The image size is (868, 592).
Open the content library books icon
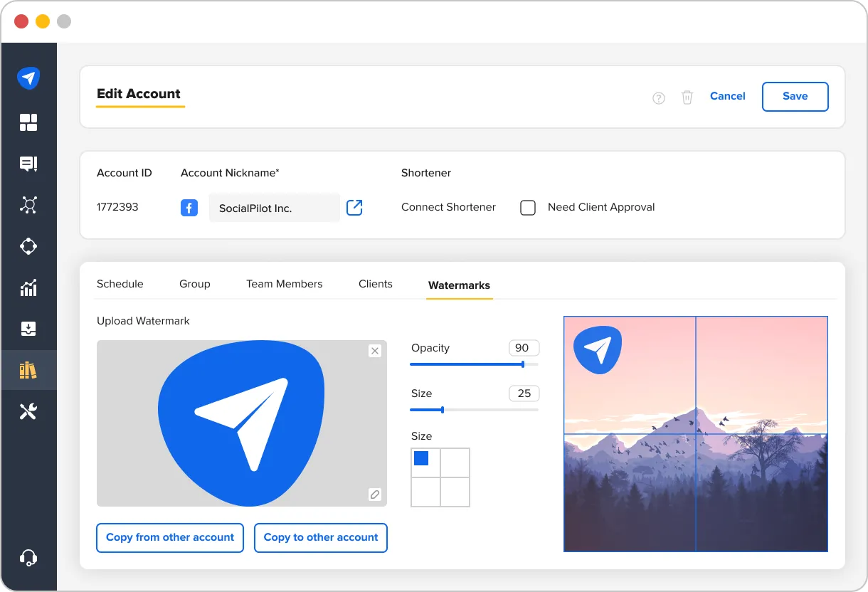28,370
